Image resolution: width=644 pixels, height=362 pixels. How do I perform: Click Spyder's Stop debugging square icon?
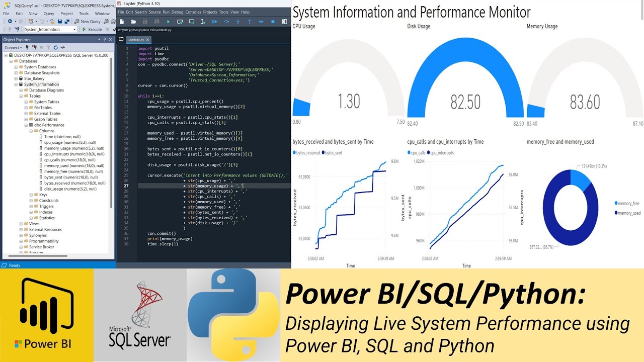(x=273, y=22)
